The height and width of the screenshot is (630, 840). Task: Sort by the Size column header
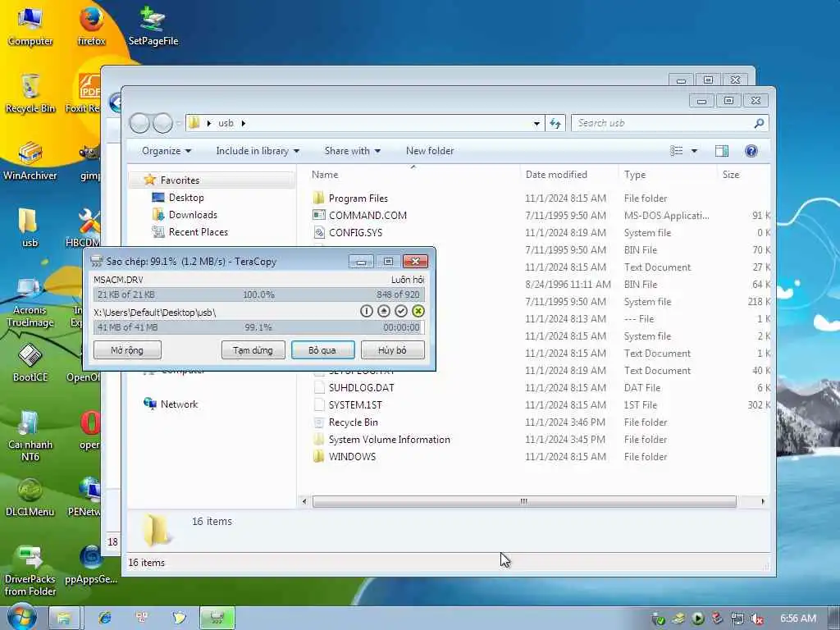coord(731,175)
